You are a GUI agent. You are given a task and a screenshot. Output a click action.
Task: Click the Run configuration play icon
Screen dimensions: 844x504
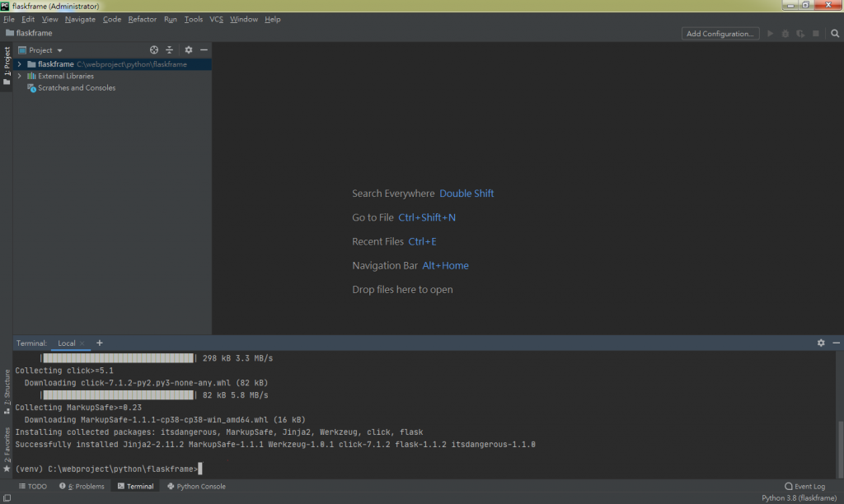(x=771, y=33)
